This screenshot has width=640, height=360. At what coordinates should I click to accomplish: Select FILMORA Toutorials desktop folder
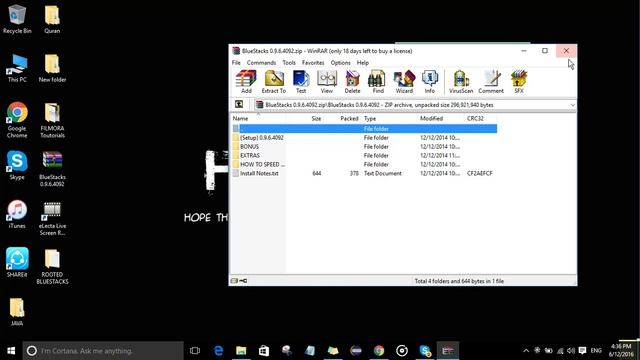pyautogui.click(x=52, y=120)
